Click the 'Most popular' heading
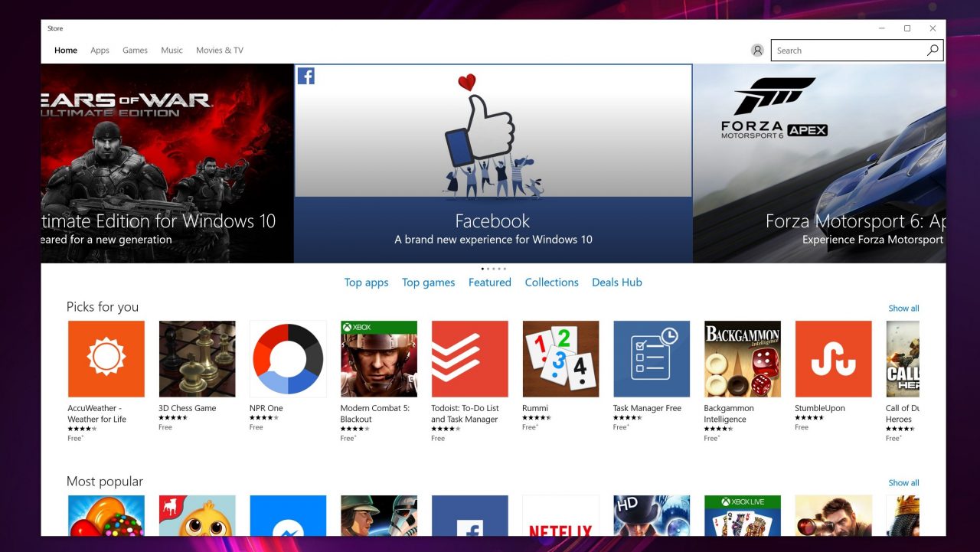The width and height of the screenshot is (980, 552). (x=105, y=482)
